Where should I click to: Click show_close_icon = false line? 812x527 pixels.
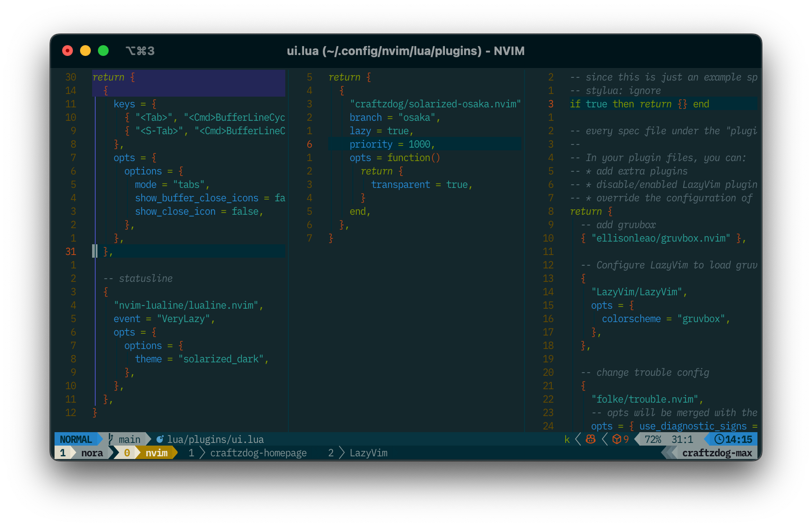[x=199, y=211]
